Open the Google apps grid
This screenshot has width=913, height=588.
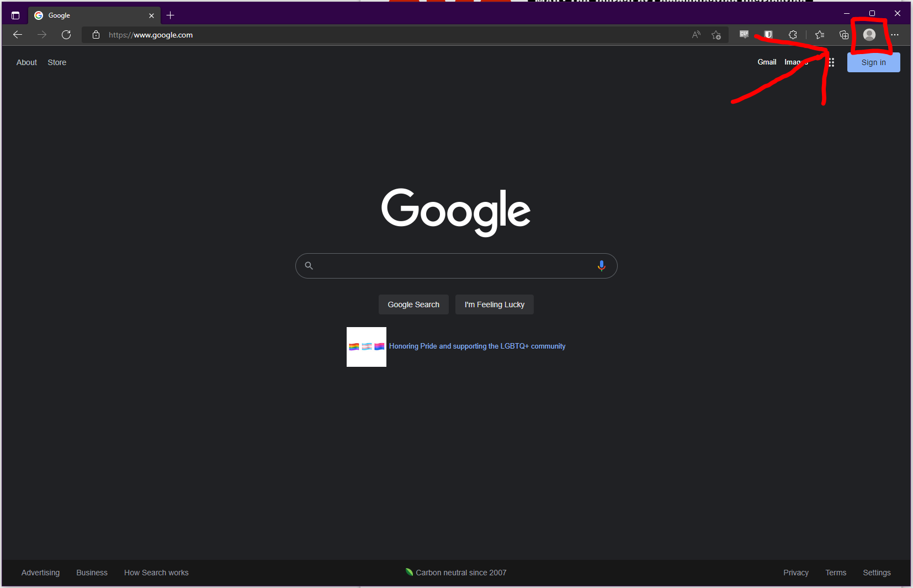(x=831, y=62)
